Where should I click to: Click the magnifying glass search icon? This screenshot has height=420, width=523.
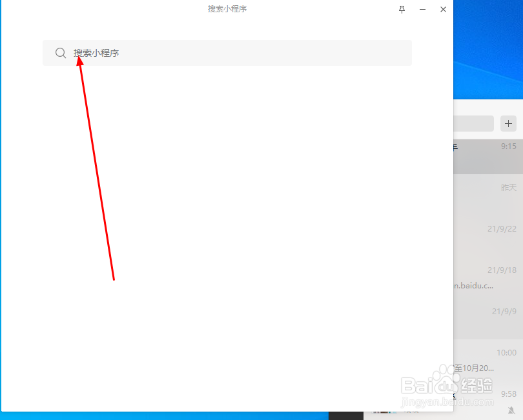61,53
